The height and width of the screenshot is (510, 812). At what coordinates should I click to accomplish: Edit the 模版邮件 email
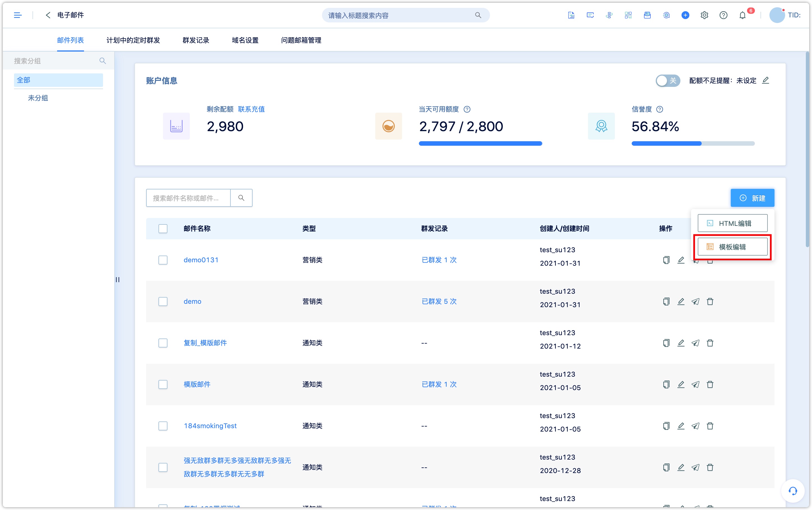681,384
